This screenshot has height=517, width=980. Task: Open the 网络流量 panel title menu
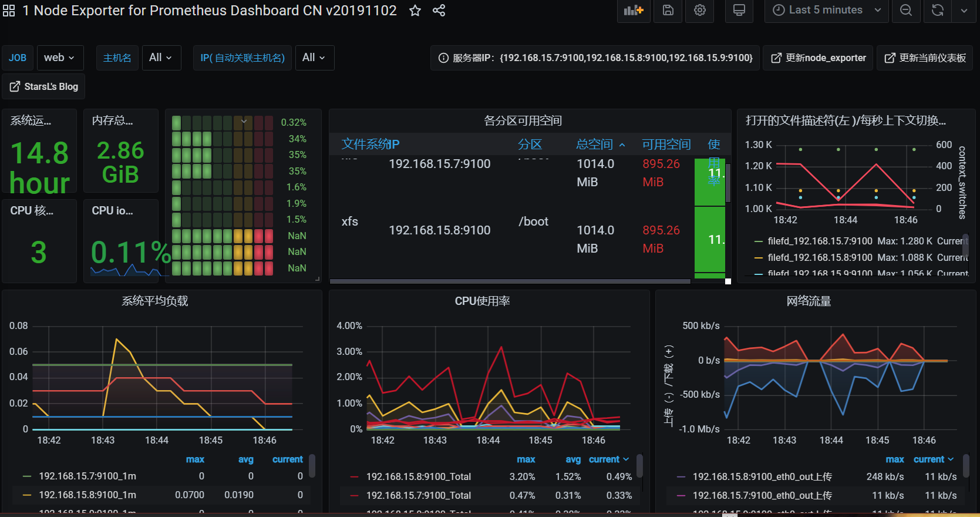[x=809, y=301]
